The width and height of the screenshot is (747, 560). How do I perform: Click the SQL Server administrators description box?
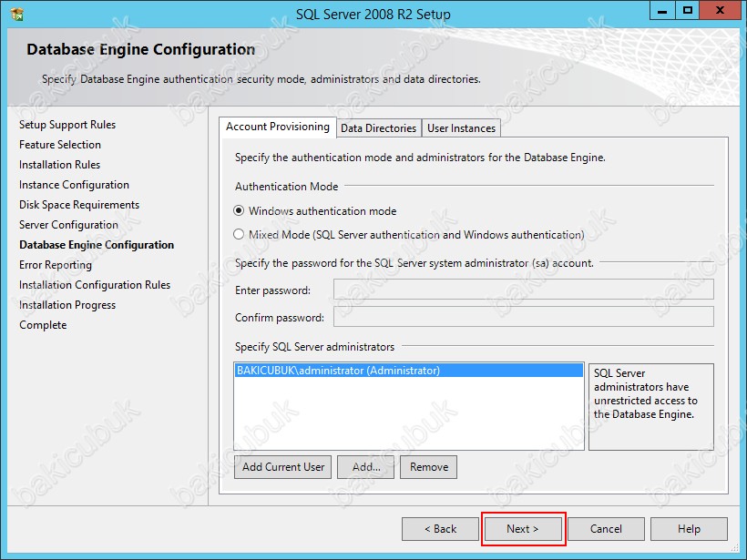tap(651, 407)
